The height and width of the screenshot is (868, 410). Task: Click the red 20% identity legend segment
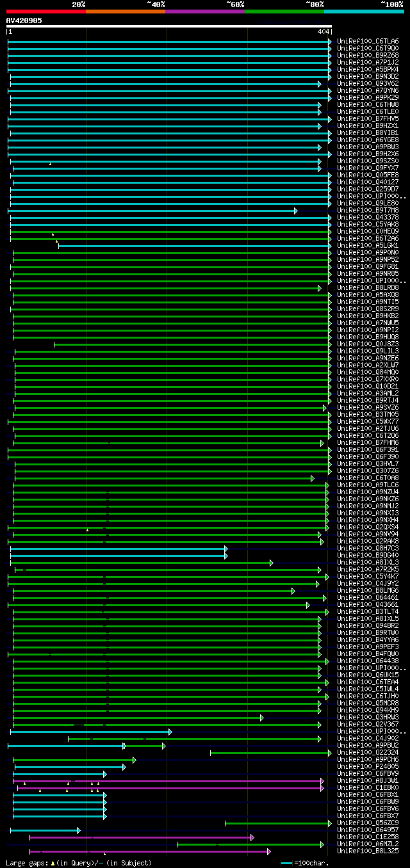45,12
